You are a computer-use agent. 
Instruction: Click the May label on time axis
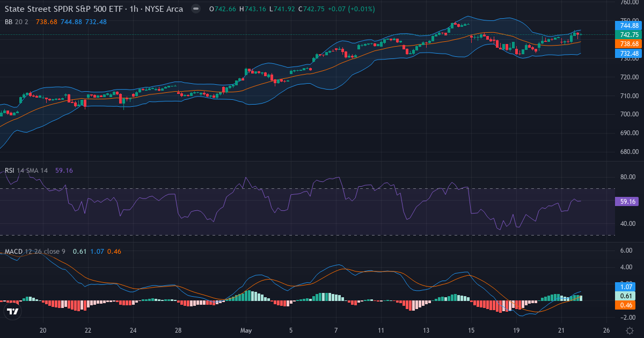pos(246,330)
